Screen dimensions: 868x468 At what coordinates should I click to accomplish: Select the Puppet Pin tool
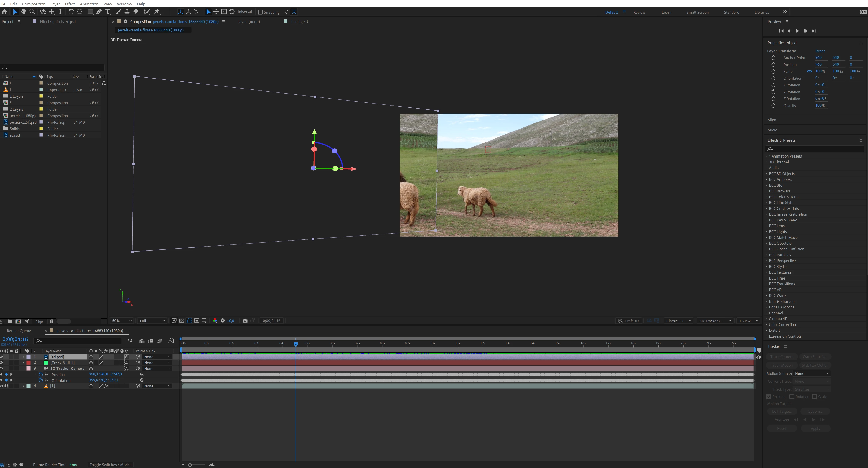[157, 12]
